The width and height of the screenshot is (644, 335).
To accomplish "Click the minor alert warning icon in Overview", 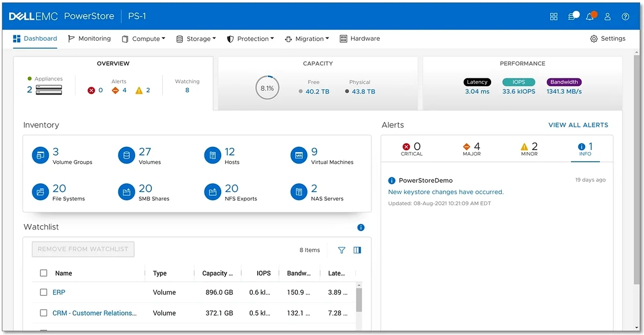I will (x=139, y=90).
